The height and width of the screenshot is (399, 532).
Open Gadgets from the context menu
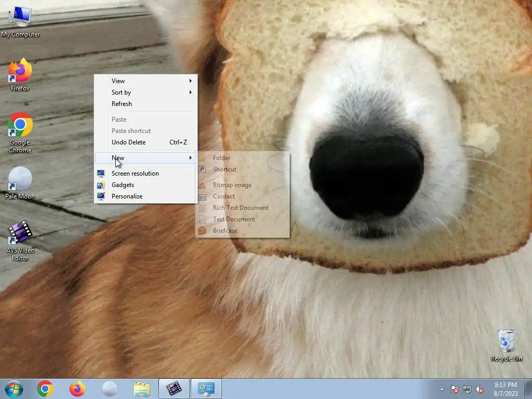pos(146,185)
